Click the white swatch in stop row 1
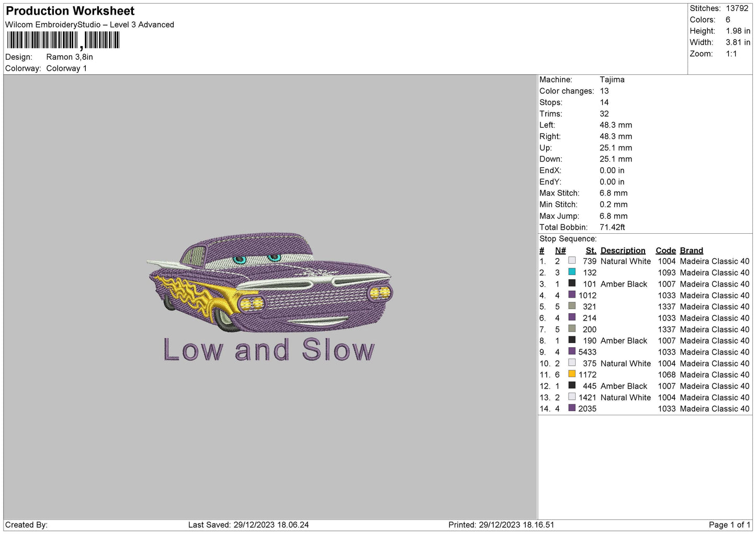Image resolution: width=756 pixels, height=534 pixels. pos(572,260)
